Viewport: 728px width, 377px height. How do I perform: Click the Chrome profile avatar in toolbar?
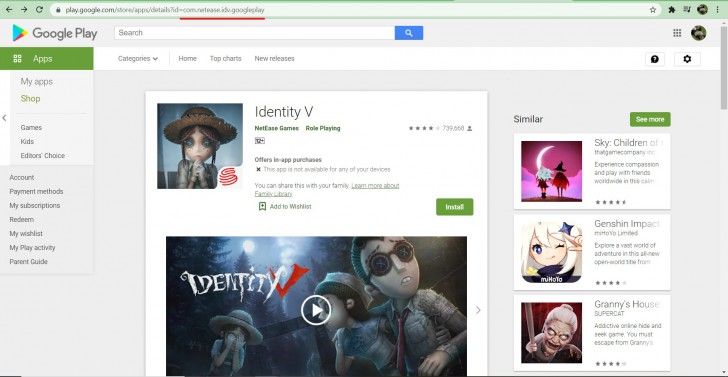tap(702, 9)
